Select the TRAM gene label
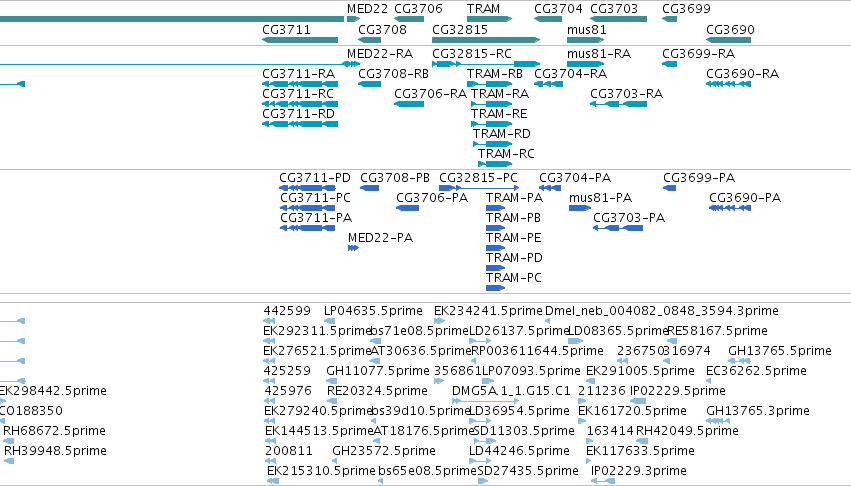 [x=483, y=9]
